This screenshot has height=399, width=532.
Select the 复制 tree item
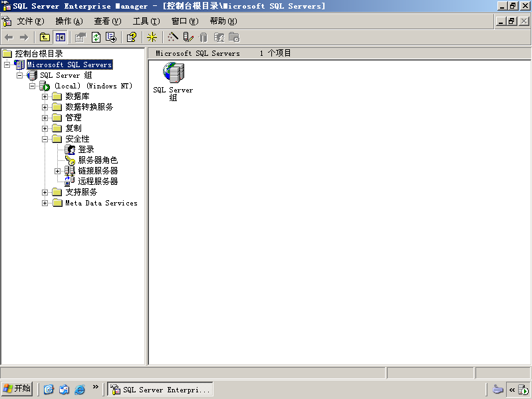pos(73,128)
